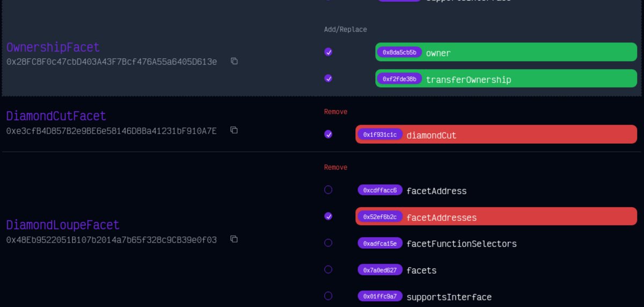Viewport: 644px width, 307px height.
Task: Click the facetFunctionSelectors function name
Action: [x=462, y=244]
